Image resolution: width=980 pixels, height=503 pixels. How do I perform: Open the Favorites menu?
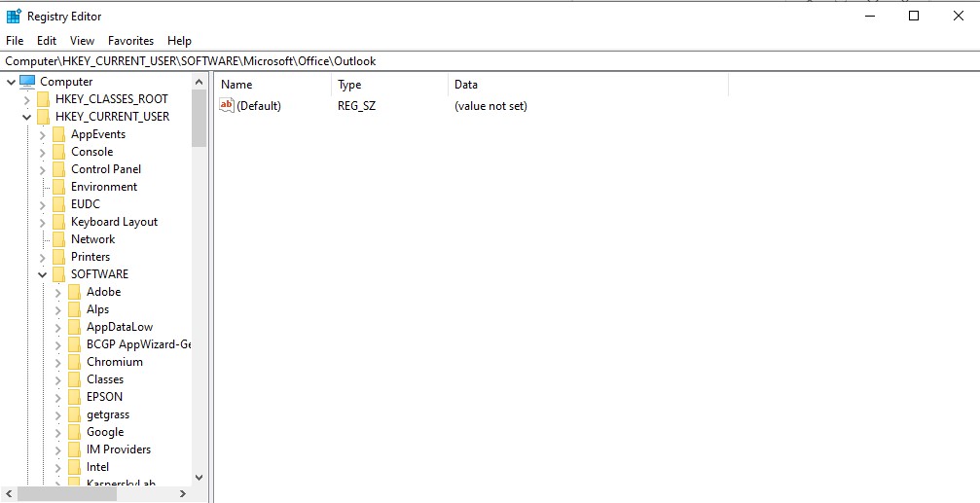point(130,41)
